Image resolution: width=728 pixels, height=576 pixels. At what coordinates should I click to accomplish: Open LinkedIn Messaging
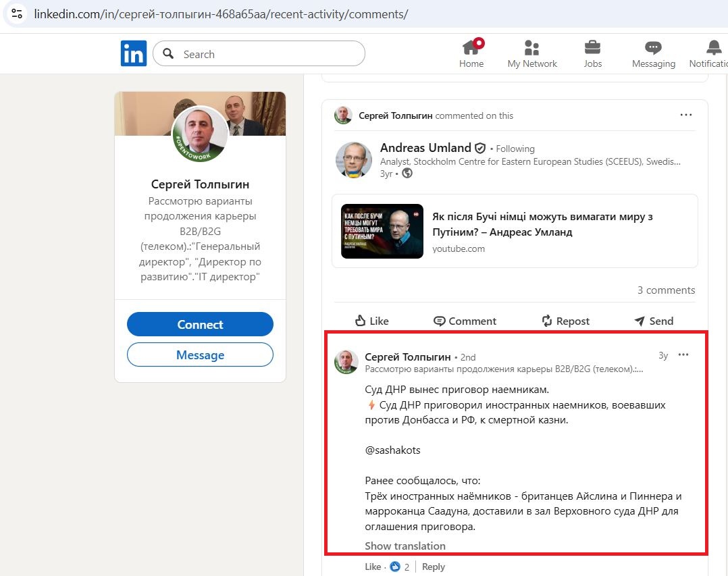click(652, 53)
